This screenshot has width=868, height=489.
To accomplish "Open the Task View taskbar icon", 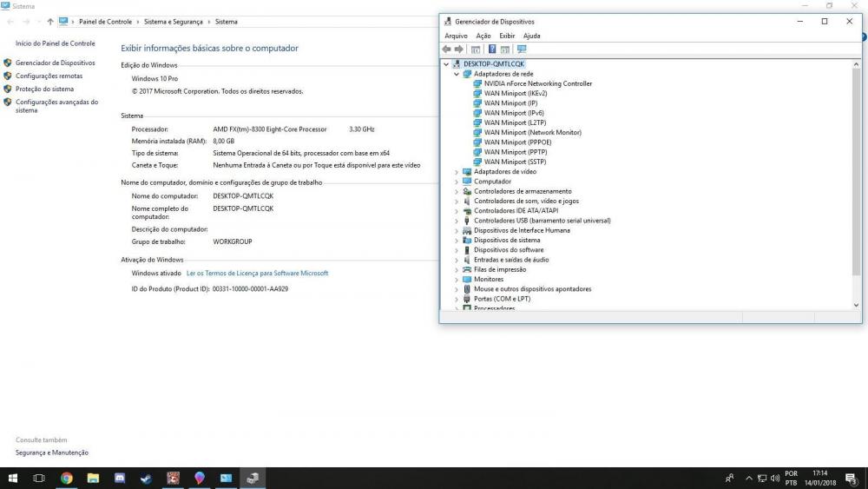I will 39,478.
